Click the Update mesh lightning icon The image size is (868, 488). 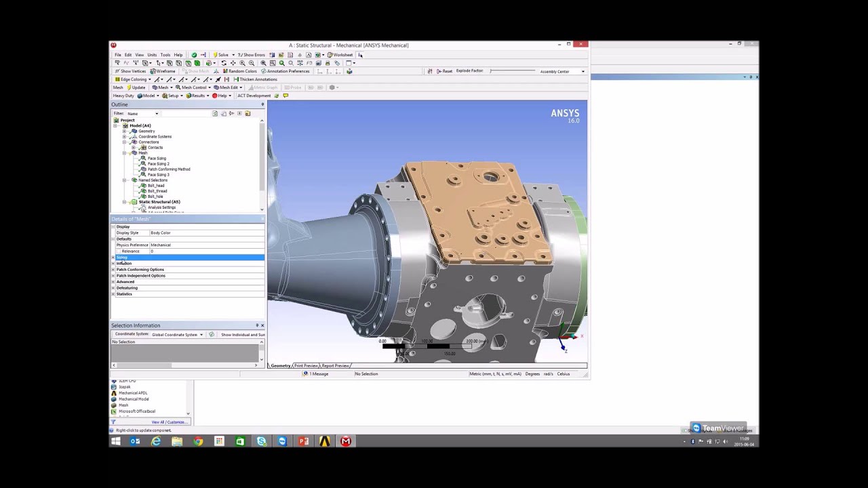point(130,87)
